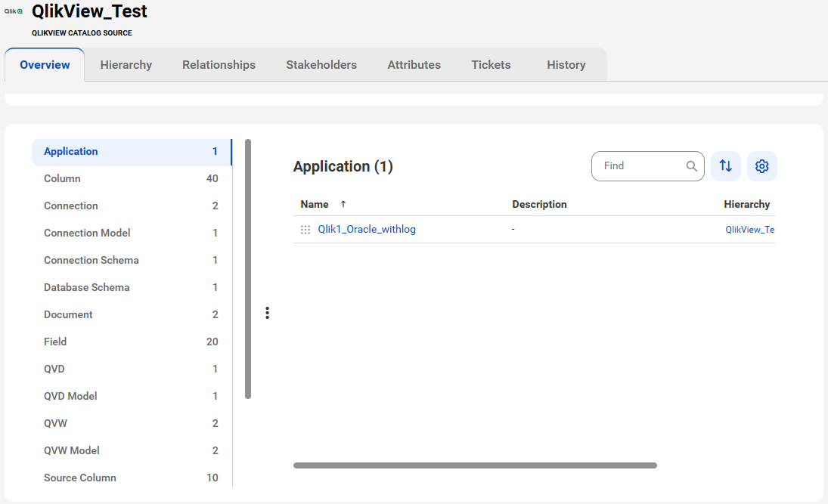Open the Relationships tab
Image resolution: width=828 pixels, height=504 pixels.
(x=219, y=65)
